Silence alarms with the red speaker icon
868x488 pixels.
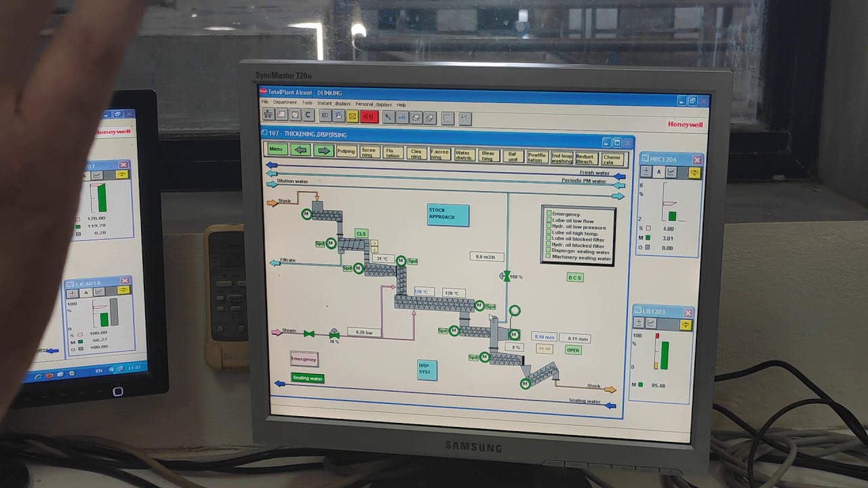coord(368,117)
